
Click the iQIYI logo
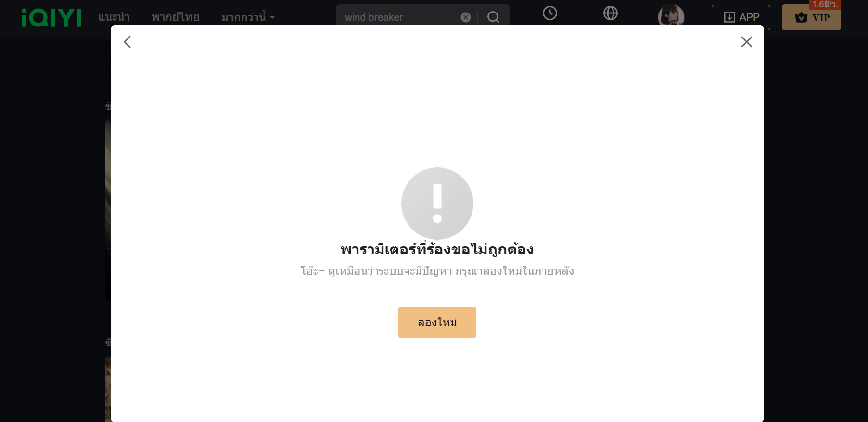click(51, 18)
